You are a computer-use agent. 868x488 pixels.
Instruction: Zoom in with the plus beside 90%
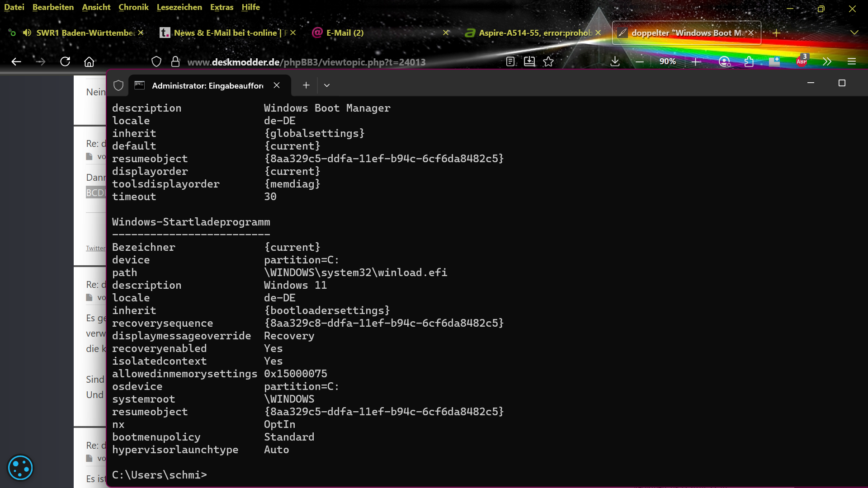[x=696, y=61]
